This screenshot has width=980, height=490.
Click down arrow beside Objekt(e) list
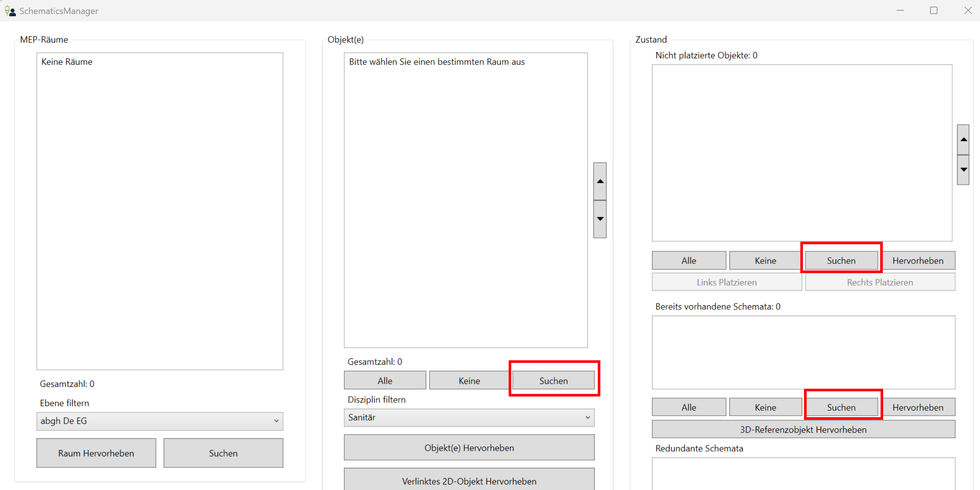pyautogui.click(x=600, y=219)
